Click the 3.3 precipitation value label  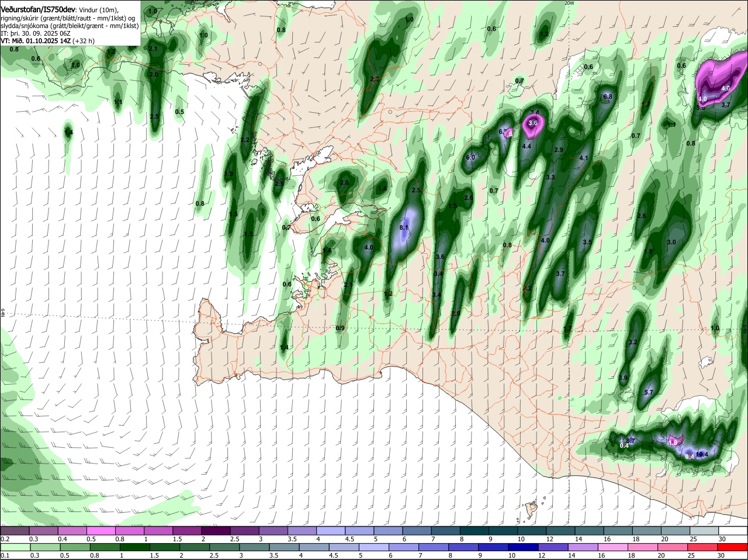550,177
